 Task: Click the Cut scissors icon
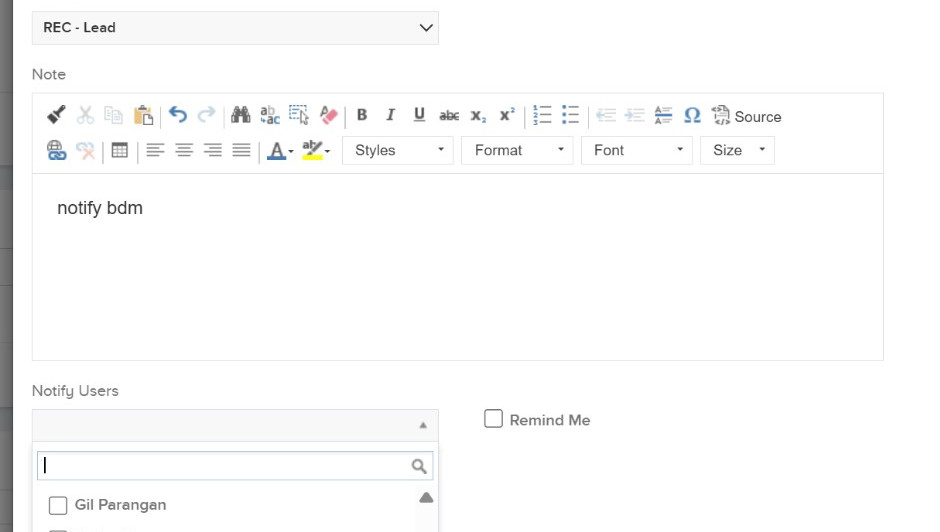tap(85, 115)
